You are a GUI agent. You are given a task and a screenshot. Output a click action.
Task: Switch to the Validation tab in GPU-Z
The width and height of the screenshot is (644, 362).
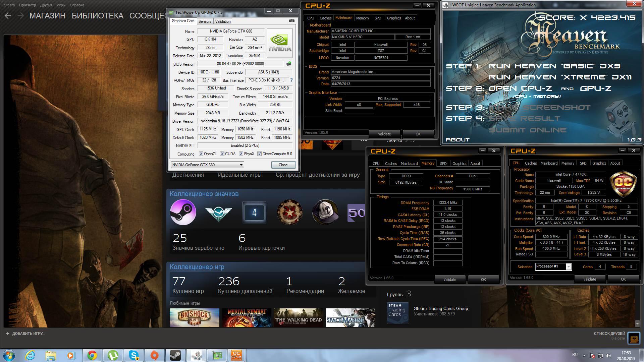point(223,21)
